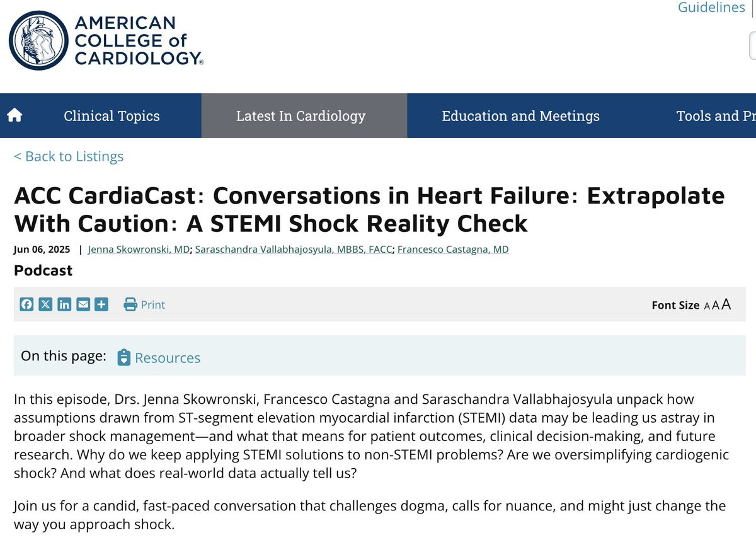Share the article on Facebook
The image size is (756, 545).
[x=26, y=305]
